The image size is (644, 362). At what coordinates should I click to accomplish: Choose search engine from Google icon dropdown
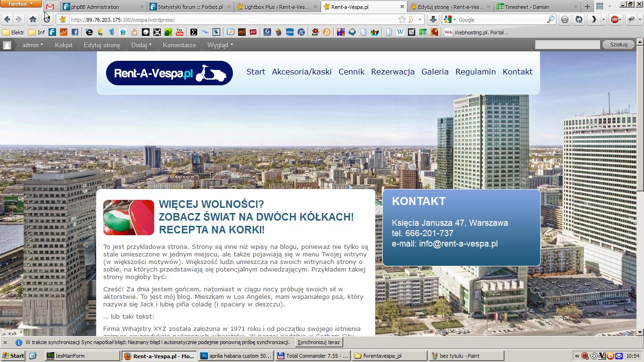click(450, 19)
